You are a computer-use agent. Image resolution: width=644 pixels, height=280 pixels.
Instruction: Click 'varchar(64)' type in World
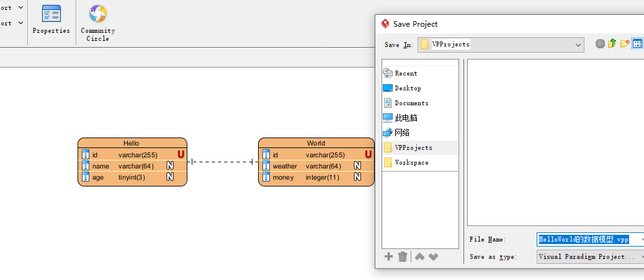click(323, 166)
